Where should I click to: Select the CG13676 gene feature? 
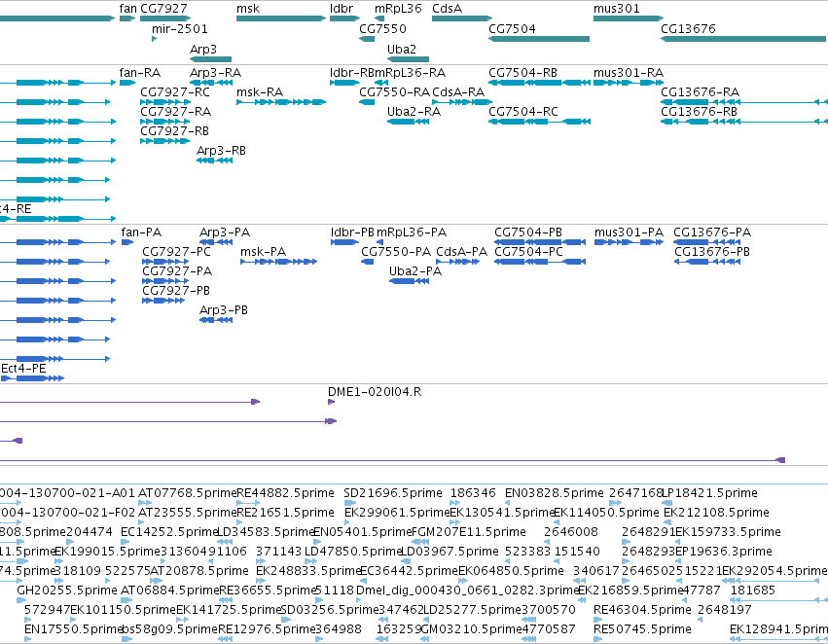click(x=743, y=39)
